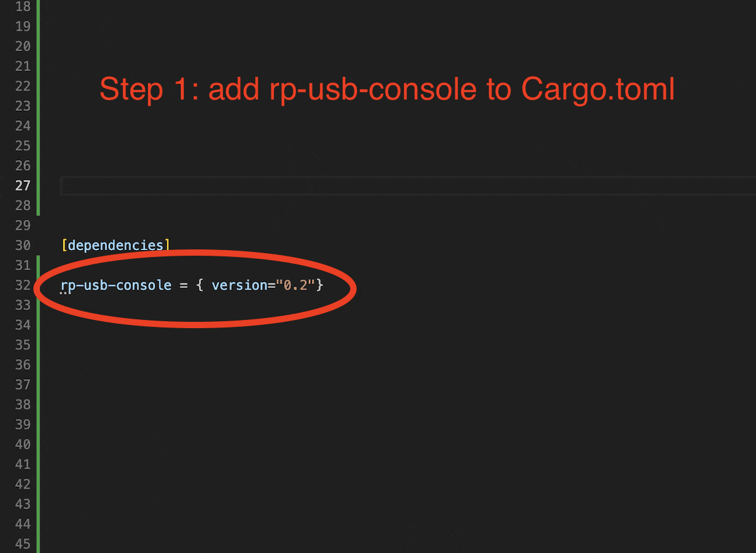Click the "0.2" version string

[295, 285]
